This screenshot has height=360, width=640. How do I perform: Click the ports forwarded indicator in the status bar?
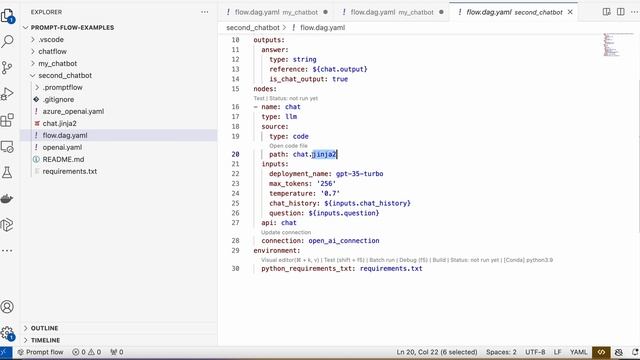click(117, 352)
